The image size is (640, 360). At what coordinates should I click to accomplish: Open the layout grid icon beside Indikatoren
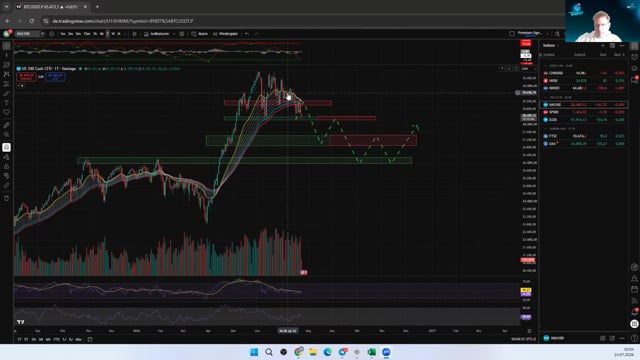182,34
